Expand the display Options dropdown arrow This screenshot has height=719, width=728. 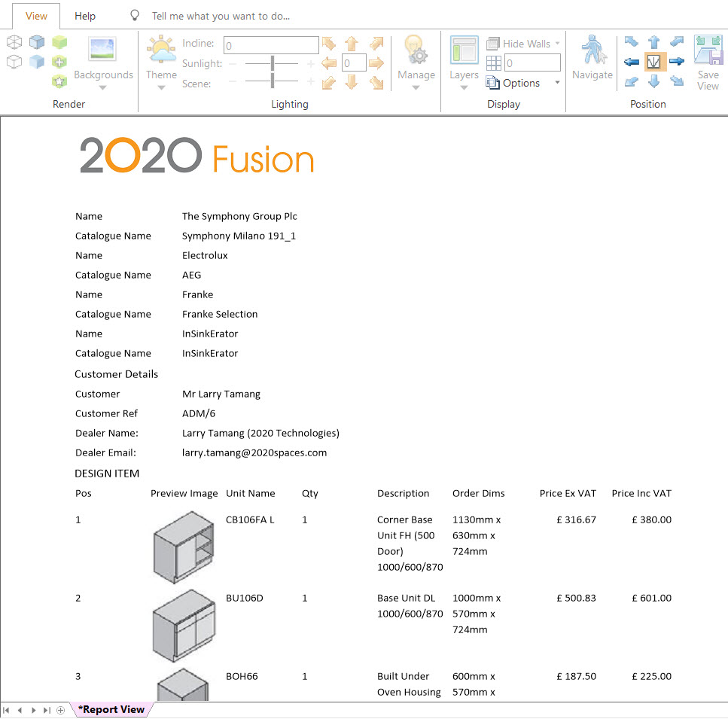point(557,83)
